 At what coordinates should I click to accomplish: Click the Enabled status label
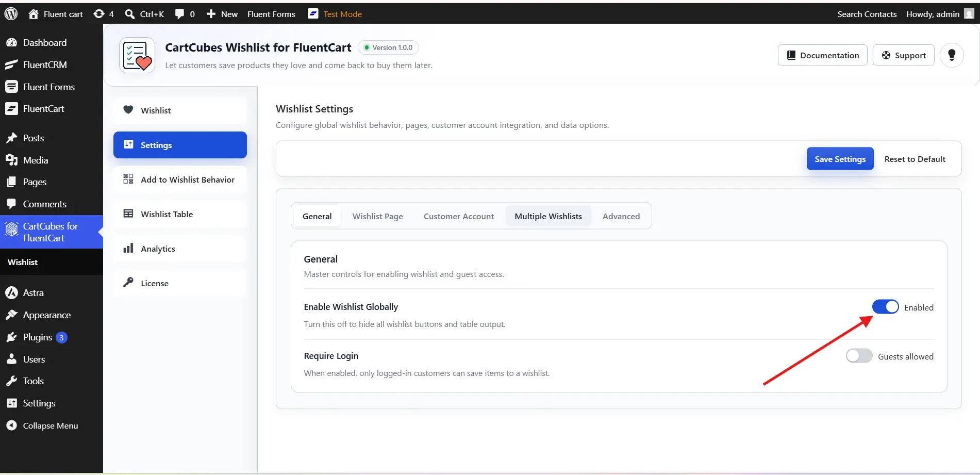919,307
